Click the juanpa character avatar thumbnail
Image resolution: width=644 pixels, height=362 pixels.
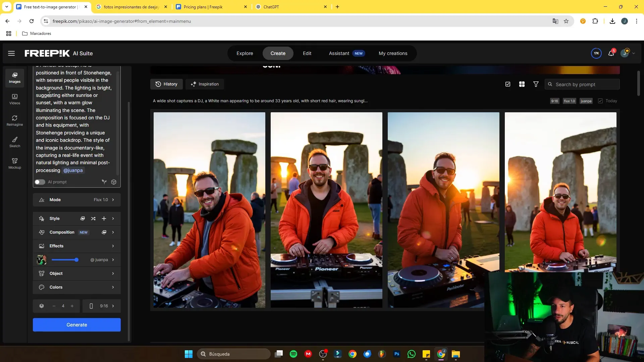(42, 260)
